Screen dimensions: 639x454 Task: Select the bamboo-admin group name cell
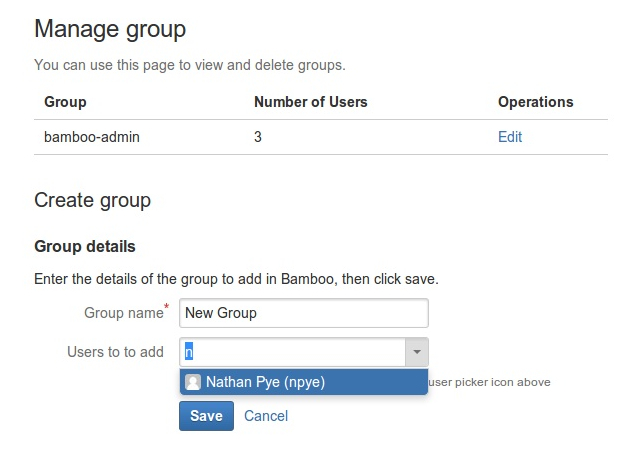coord(92,137)
